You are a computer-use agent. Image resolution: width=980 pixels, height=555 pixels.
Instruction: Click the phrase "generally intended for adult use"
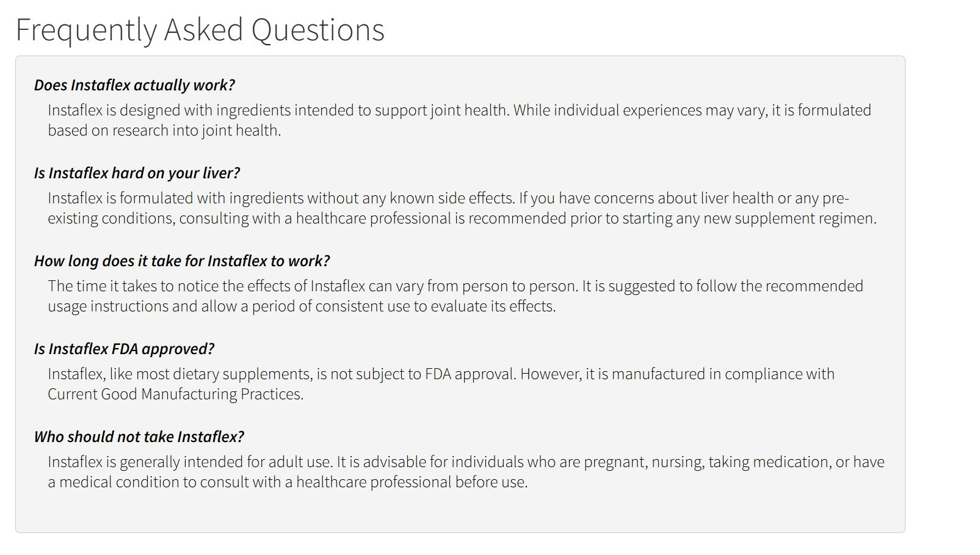[225, 462]
